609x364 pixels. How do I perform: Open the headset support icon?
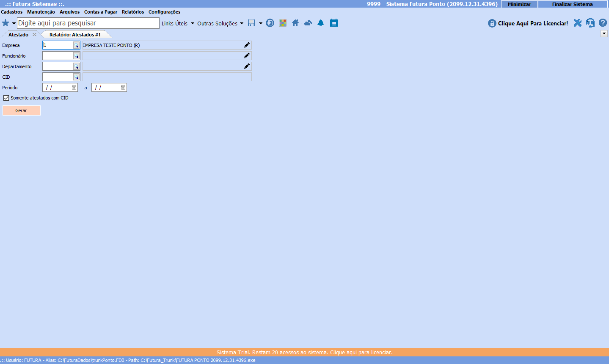point(590,23)
